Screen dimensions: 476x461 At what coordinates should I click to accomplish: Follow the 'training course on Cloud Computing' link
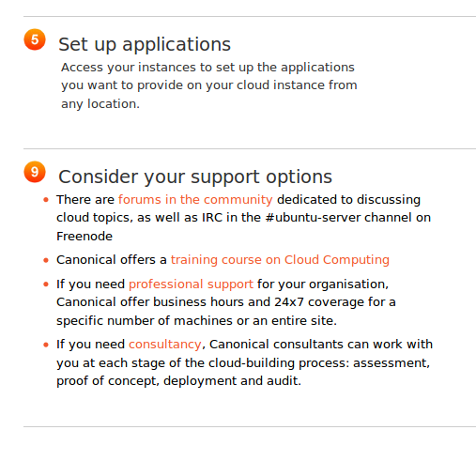(280, 260)
